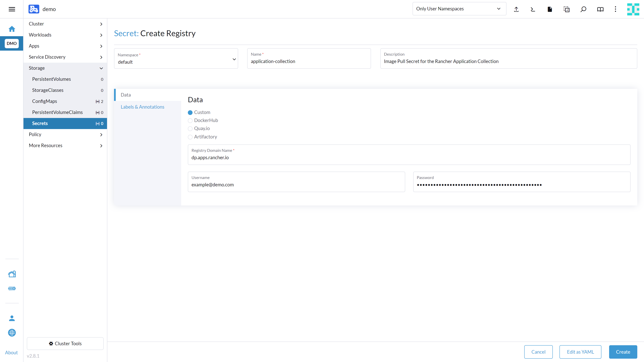Image resolution: width=644 pixels, height=362 pixels.
Task: Open the hamburger navigation menu
Action: (x=12, y=9)
